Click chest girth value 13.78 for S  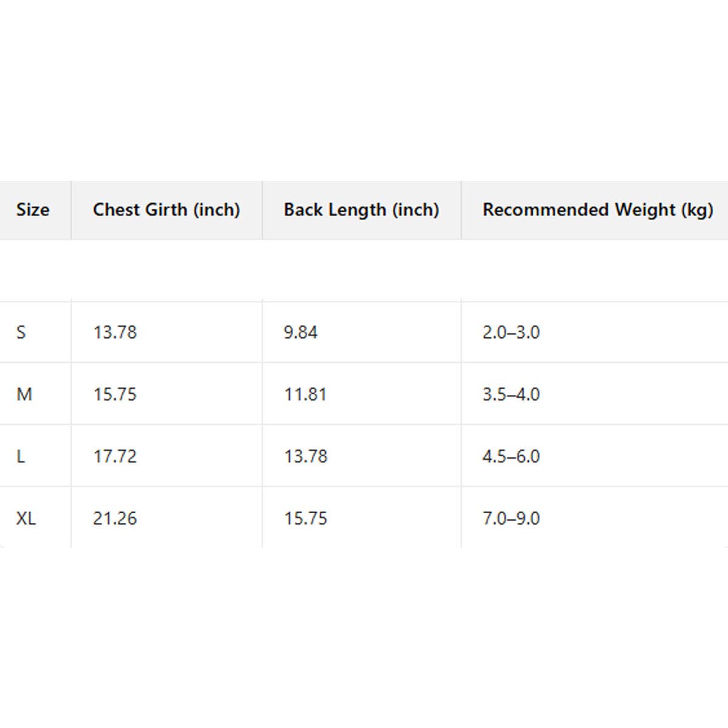coord(115,332)
